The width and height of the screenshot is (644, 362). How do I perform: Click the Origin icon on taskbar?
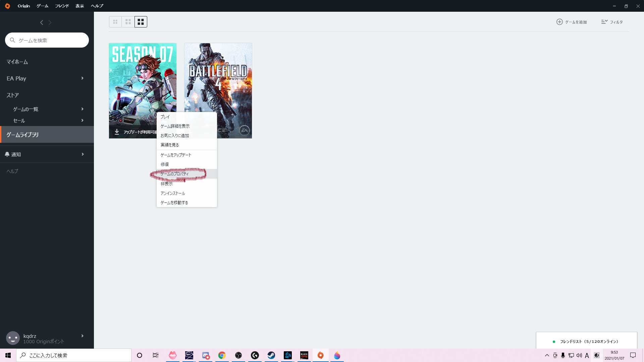pos(321,355)
